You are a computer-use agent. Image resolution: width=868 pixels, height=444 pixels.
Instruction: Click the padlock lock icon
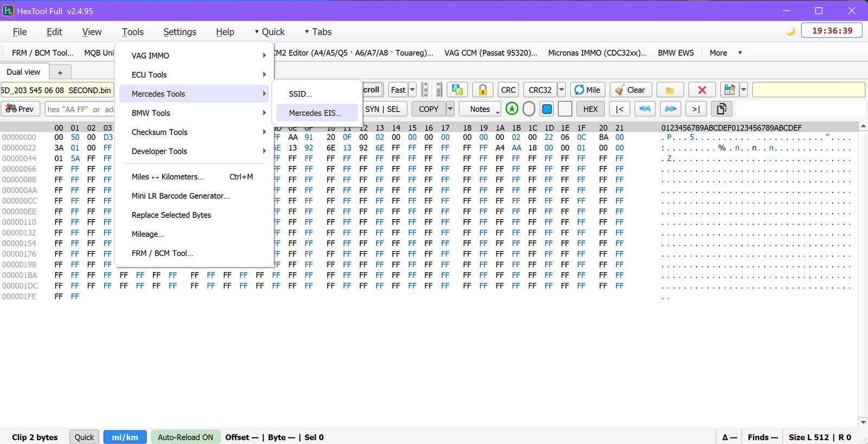[x=483, y=90]
